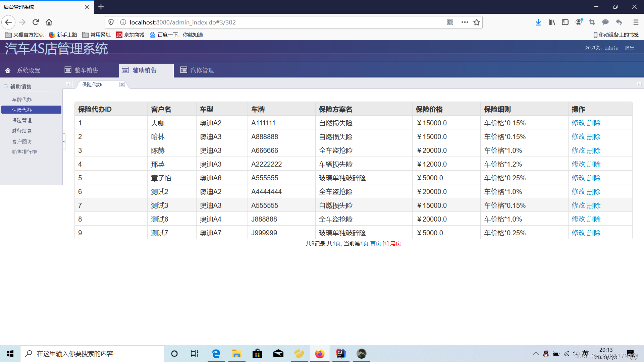Open the chat bubble toolbar icon
This screenshot has width=644, height=362.
point(605,22)
